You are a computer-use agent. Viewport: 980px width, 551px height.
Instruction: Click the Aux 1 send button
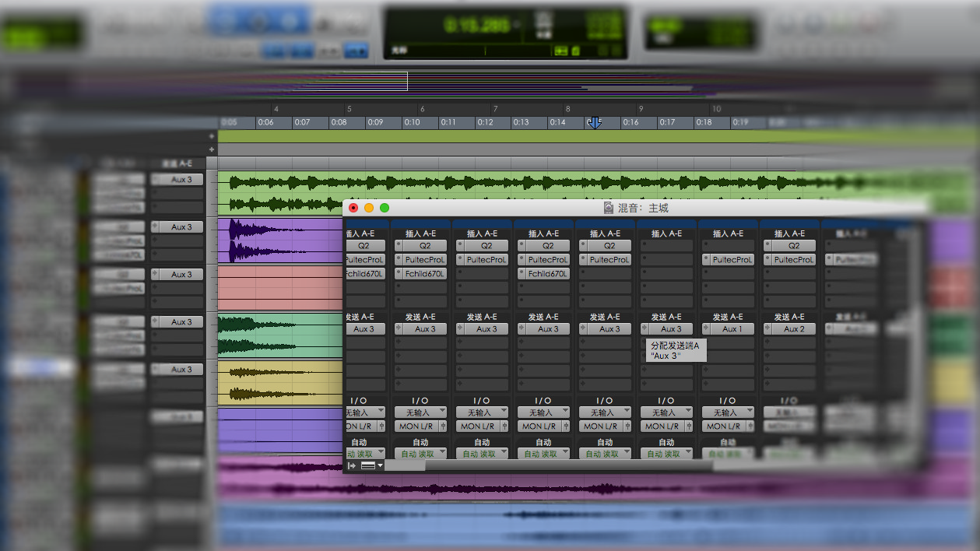click(732, 329)
